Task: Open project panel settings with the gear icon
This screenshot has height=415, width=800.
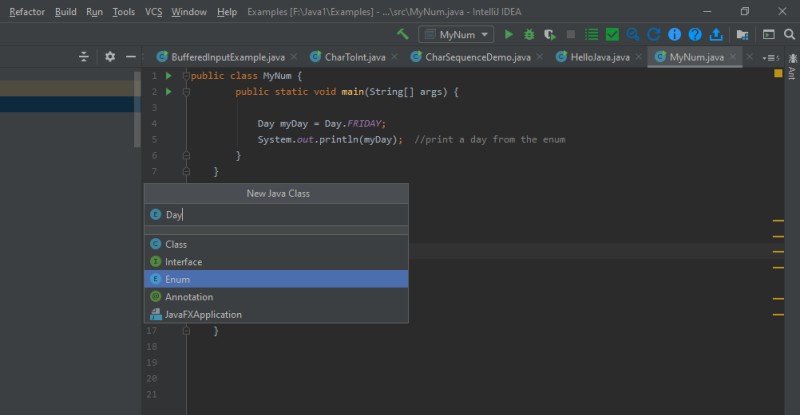Action: pos(110,57)
